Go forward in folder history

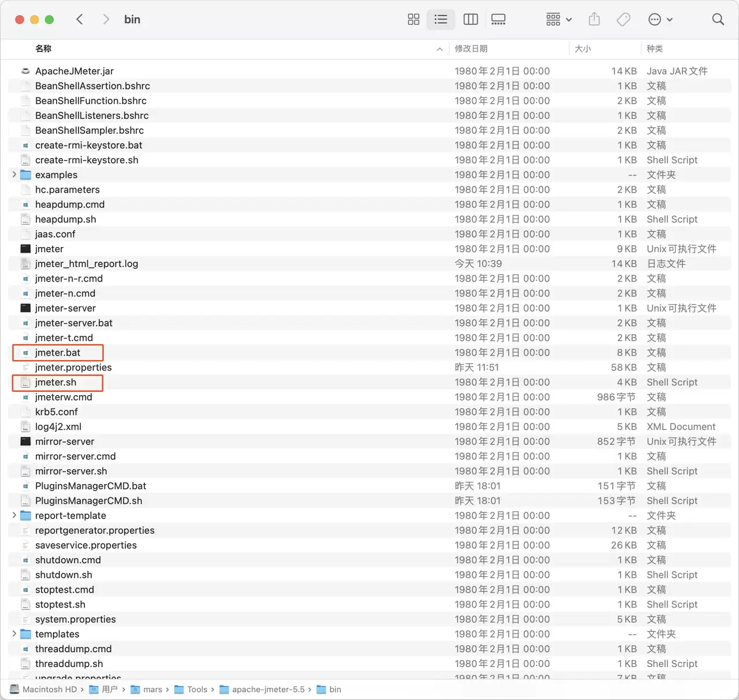point(106,20)
